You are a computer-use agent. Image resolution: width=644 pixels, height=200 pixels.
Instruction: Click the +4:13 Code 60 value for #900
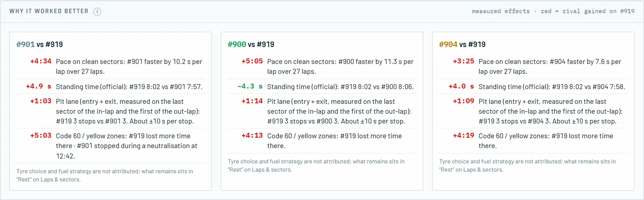(x=252, y=136)
